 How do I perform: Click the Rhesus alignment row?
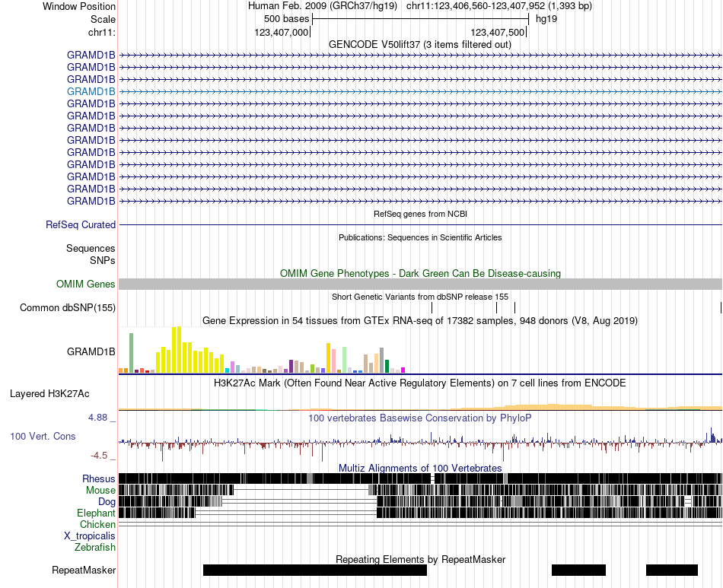pos(420,478)
